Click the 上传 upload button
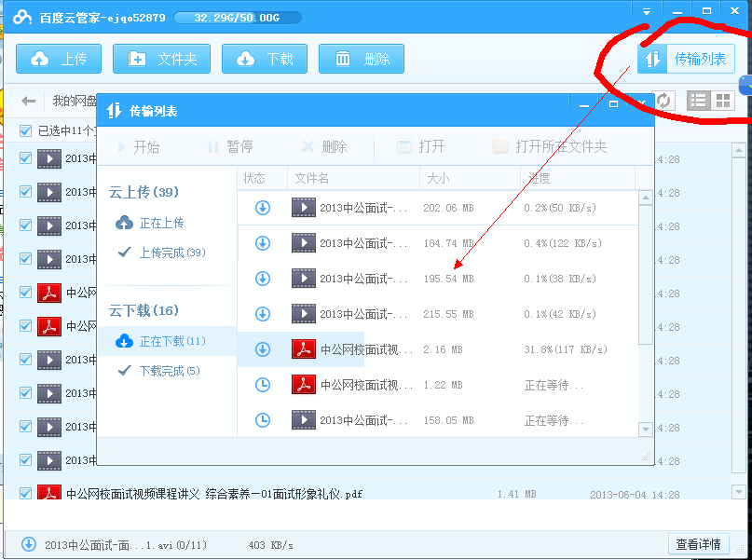752x560 pixels. tap(59, 59)
